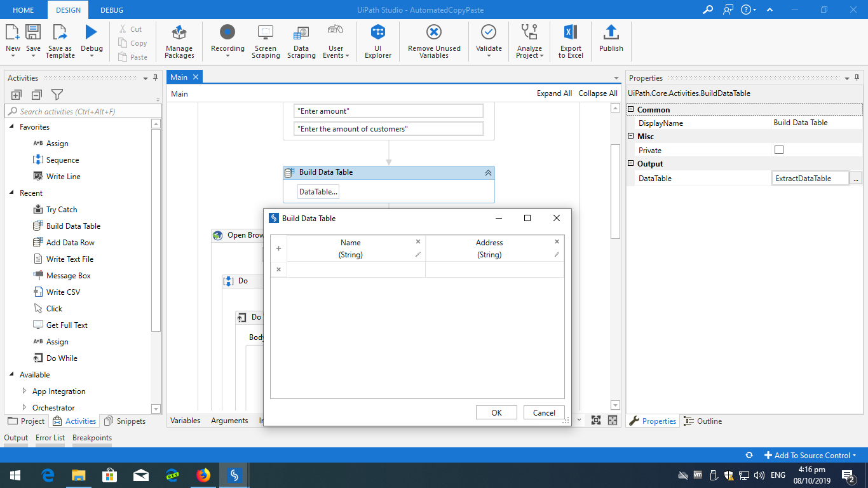868x488 pixels.
Task: Open DataTable property ellipsis editor
Action: [x=855, y=179]
